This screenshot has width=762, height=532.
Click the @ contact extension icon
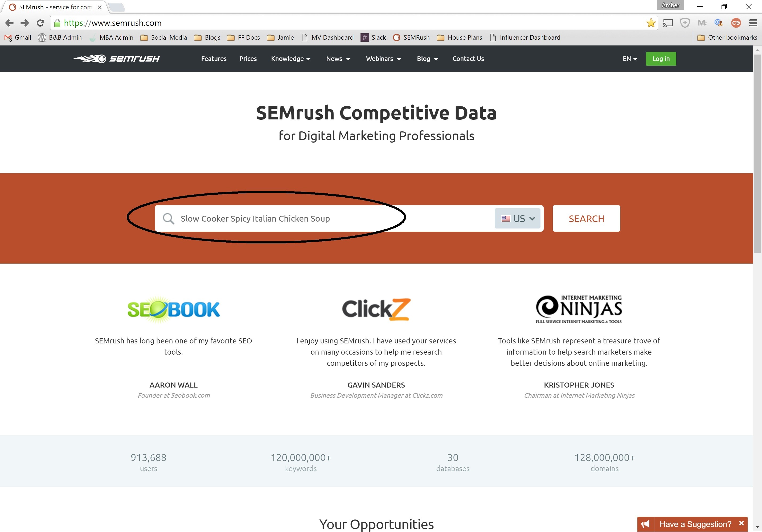click(719, 23)
